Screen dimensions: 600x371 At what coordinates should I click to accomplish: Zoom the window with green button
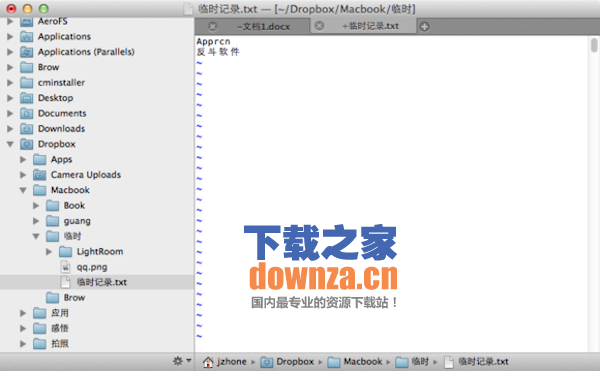click(44, 8)
